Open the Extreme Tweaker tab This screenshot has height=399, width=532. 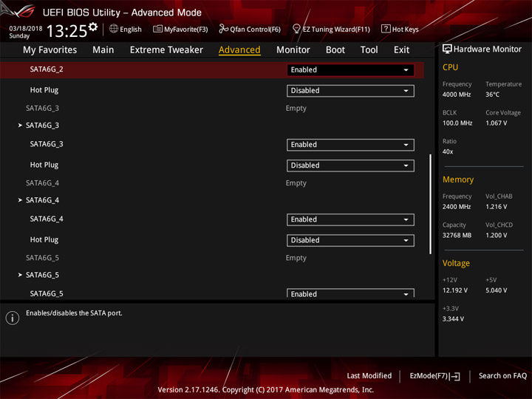pos(166,50)
